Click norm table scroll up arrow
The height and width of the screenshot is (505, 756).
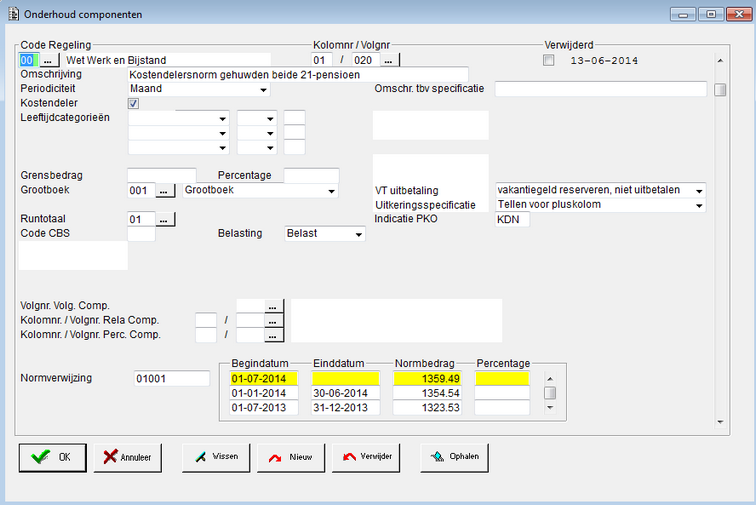[550, 379]
